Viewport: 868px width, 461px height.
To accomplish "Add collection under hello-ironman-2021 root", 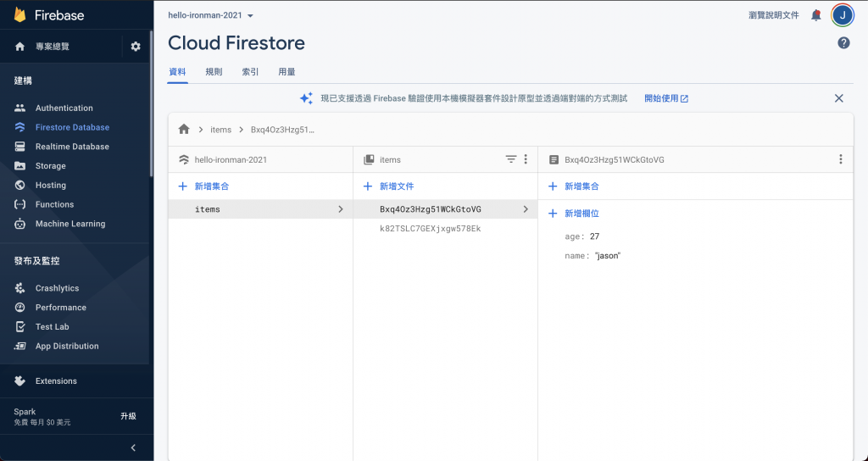I will pos(203,186).
